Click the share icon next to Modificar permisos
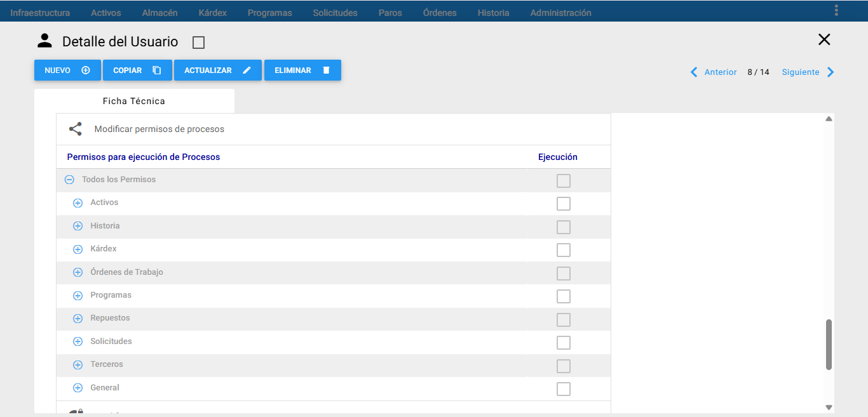 click(x=75, y=129)
